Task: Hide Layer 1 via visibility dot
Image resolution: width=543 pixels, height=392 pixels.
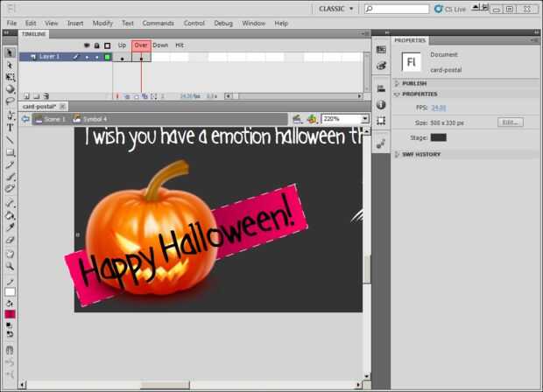Action: coord(87,57)
